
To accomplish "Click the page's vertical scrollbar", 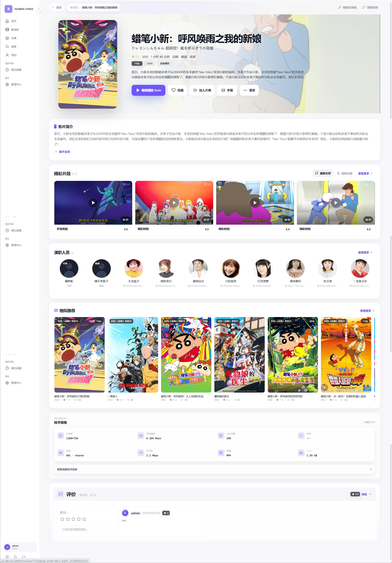I will click(390, 282).
